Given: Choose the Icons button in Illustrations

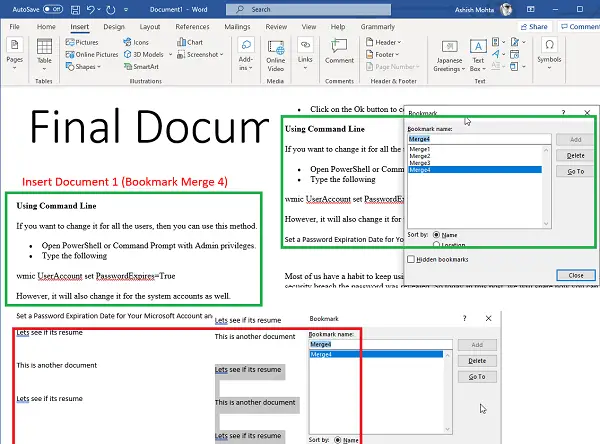Looking at the screenshot, I should click(x=136, y=42).
